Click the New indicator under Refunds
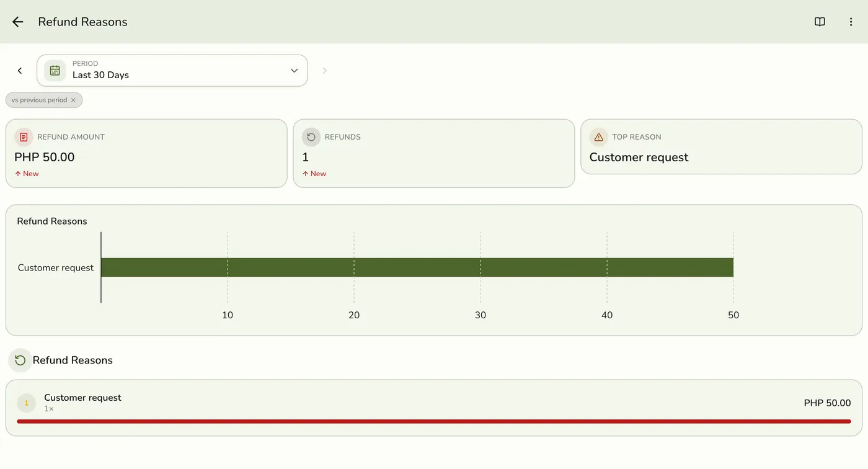Screen dimensions: 868x469 pyautogui.click(x=314, y=174)
